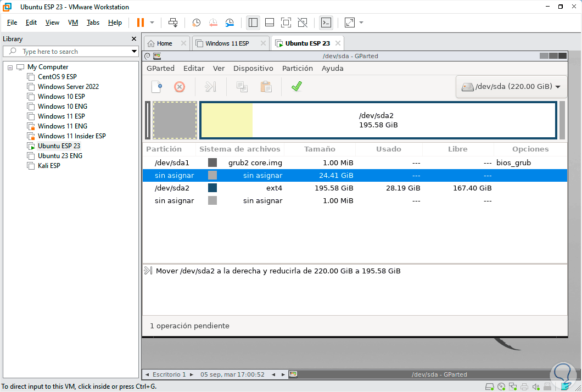Toggle the thumbnail bar view icon
Viewport: 582px width, 392px height.
270,23
